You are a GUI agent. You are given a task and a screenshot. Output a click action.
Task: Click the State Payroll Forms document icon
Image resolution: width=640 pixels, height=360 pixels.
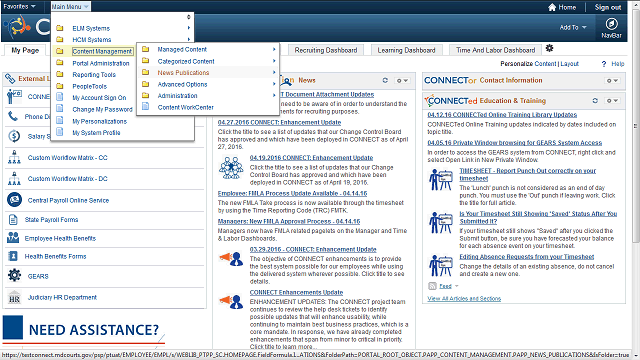click(x=13, y=220)
